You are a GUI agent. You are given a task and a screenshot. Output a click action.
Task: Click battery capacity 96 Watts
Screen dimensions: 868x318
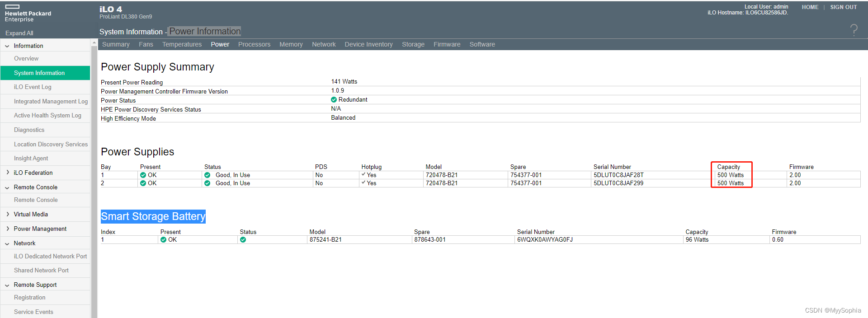pyautogui.click(x=697, y=240)
